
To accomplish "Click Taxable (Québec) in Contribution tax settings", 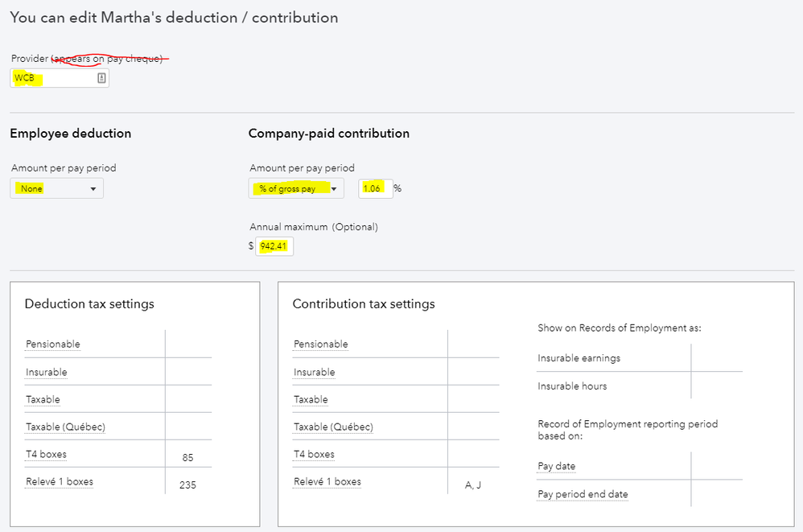I will (333, 427).
